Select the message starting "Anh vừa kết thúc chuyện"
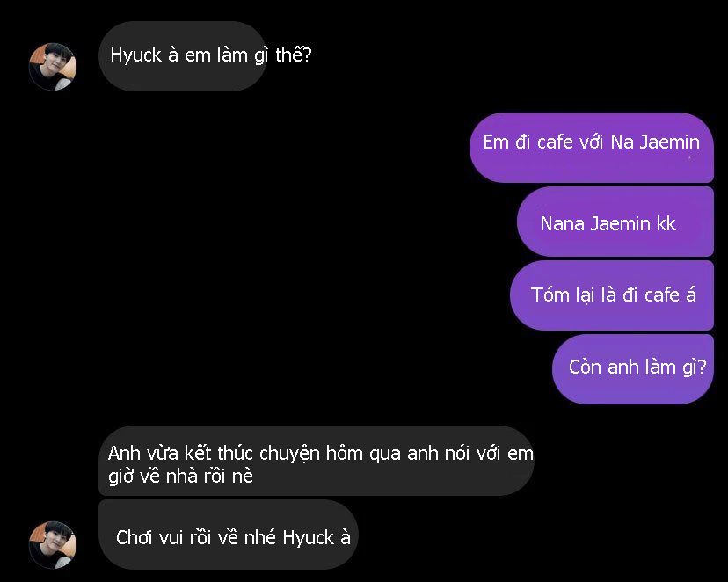The image size is (728, 582). point(317,461)
